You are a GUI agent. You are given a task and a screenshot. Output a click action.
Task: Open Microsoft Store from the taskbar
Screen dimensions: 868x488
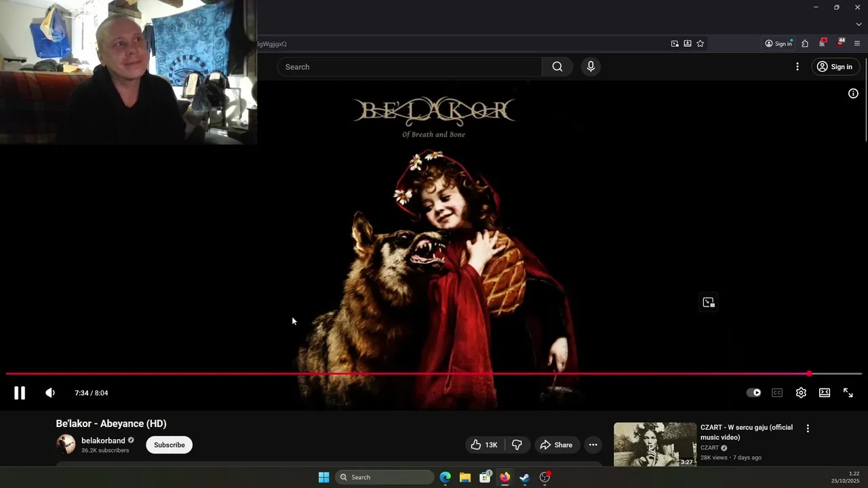(x=485, y=477)
